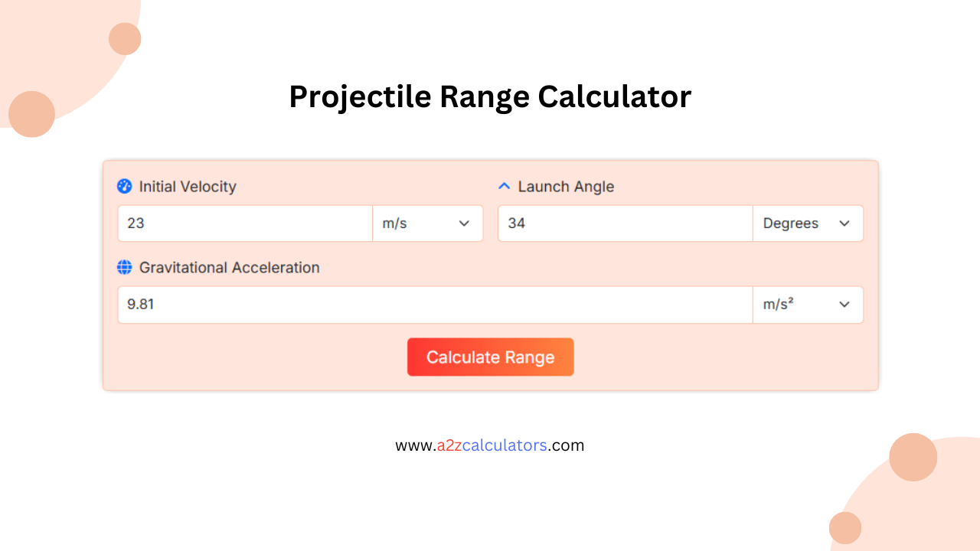Click the globe icon beside Gravitational Acceleration

pyautogui.click(x=125, y=268)
